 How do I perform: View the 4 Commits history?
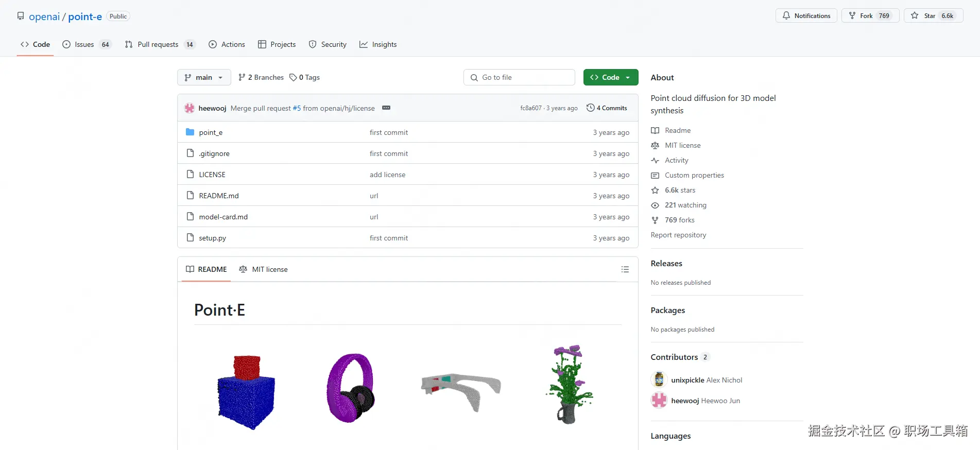pyautogui.click(x=607, y=108)
